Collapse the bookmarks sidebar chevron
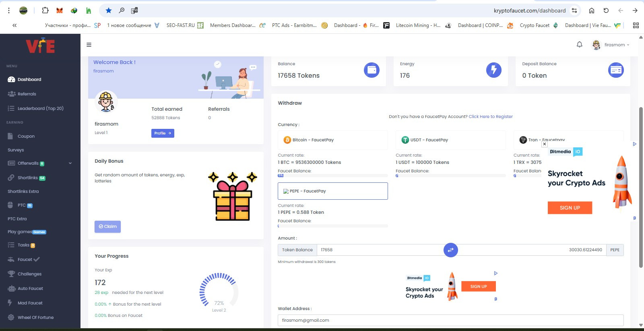The width and height of the screenshot is (644, 331). (x=14, y=25)
